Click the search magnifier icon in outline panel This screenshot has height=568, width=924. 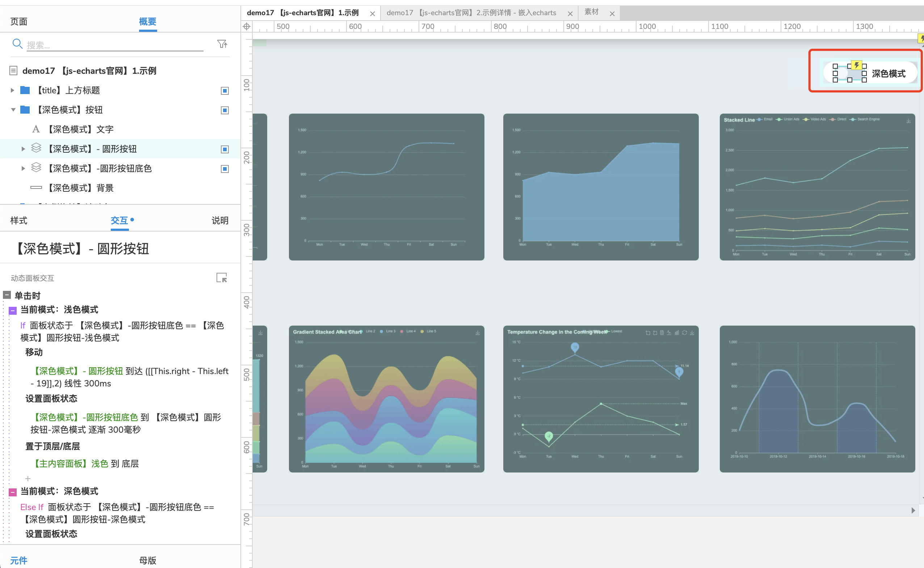coord(17,44)
